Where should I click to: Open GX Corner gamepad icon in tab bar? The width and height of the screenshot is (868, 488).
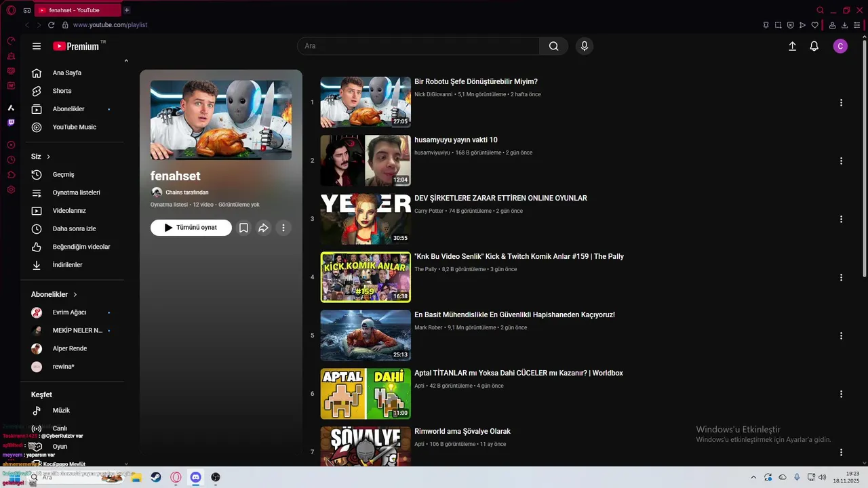pos(27,10)
